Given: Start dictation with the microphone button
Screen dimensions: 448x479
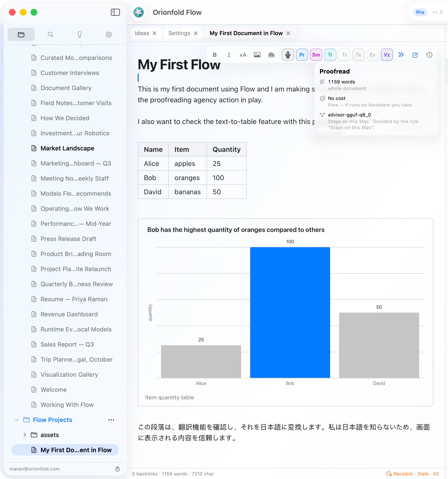Looking at the screenshot, I should pyautogui.click(x=288, y=55).
